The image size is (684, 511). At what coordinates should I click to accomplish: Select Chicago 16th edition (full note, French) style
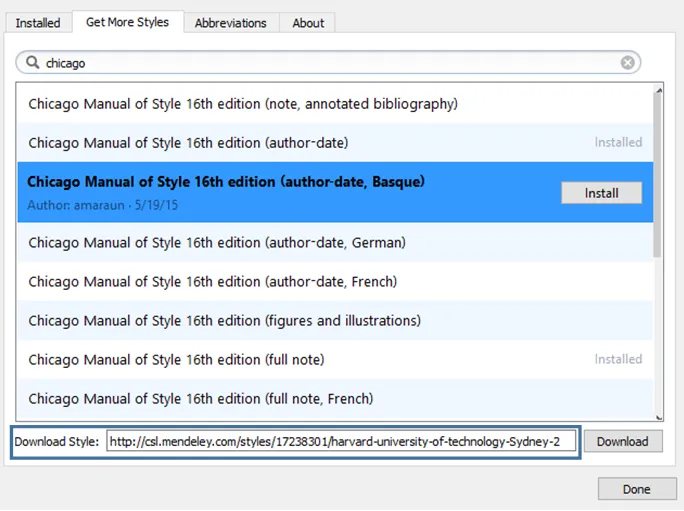click(335, 398)
